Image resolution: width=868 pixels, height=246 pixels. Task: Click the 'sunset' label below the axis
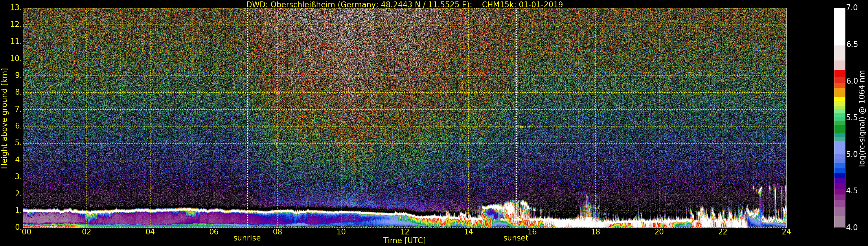(x=516, y=238)
